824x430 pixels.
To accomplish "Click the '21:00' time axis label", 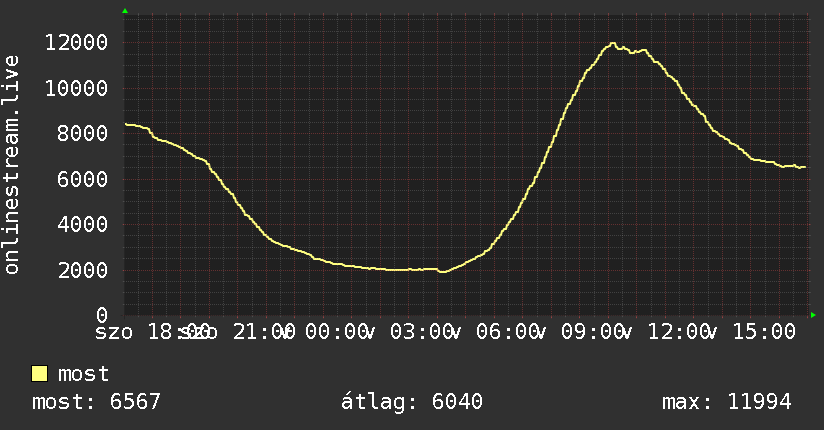I will tap(264, 332).
